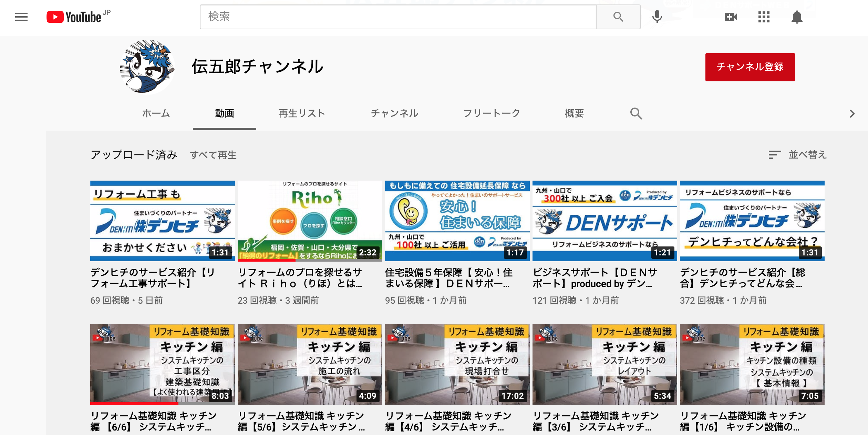
Task: Open video title デンヒチのサービス紹介【リフォーム工事サポート】
Action: click(153, 278)
